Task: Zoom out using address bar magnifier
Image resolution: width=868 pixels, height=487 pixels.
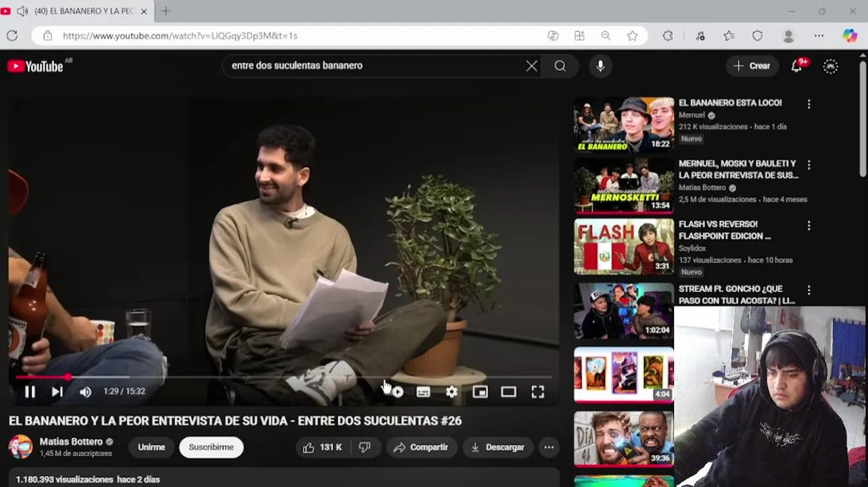Action: (x=606, y=36)
